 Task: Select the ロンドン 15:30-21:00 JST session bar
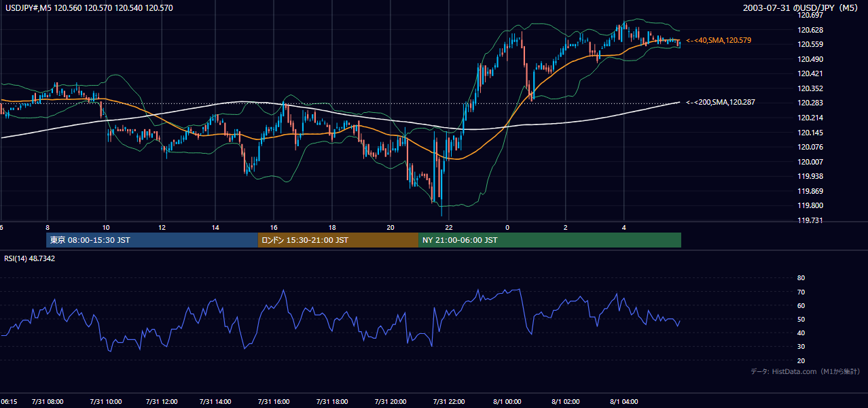(338, 240)
